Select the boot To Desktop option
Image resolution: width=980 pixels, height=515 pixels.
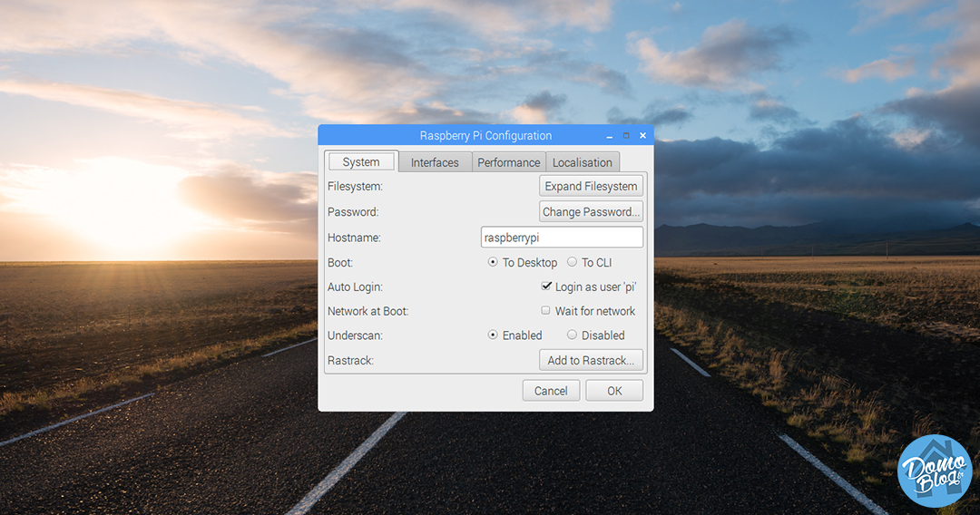click(x=494, y=262)
